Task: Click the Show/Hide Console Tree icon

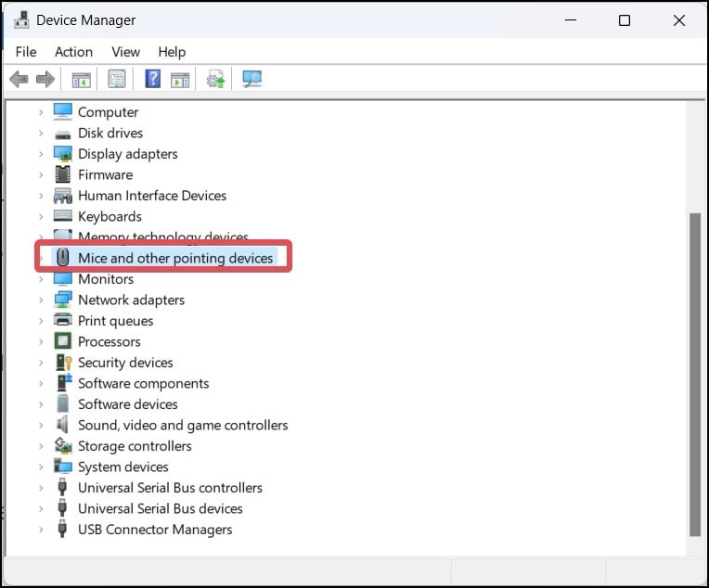Action: pyautogui.click(x=81, y=80)
